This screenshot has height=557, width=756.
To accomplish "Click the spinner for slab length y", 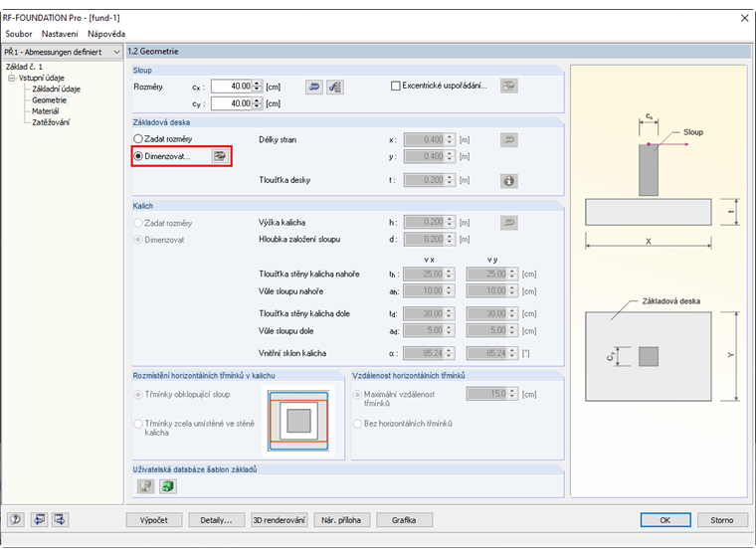I will point(450,156).
